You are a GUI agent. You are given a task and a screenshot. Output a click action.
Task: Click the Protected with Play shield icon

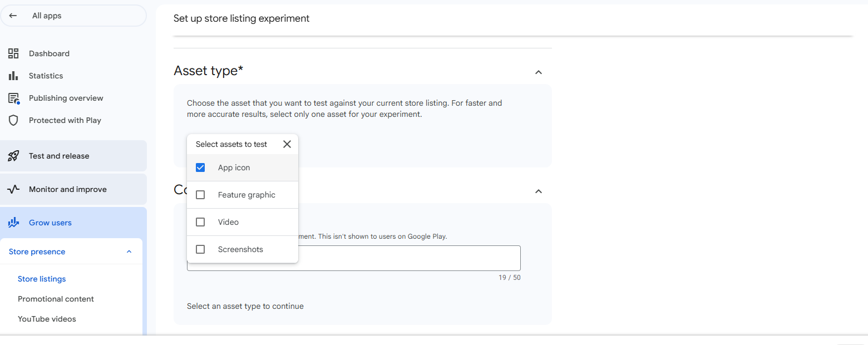click(13, 120)
